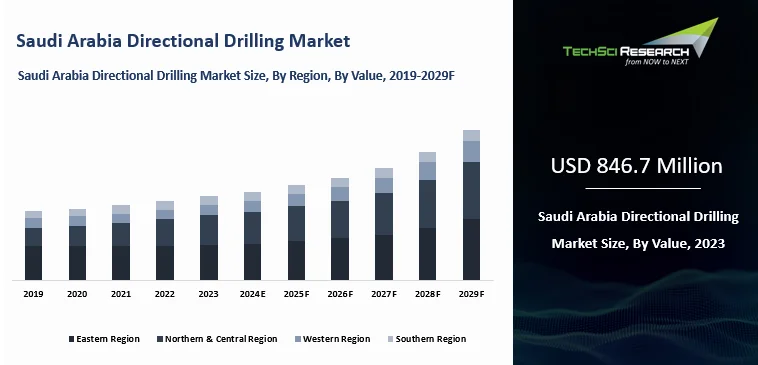758x365 pixels.
Task: Click the 2028F stacked bar
Action: click(x=427, y=216)
